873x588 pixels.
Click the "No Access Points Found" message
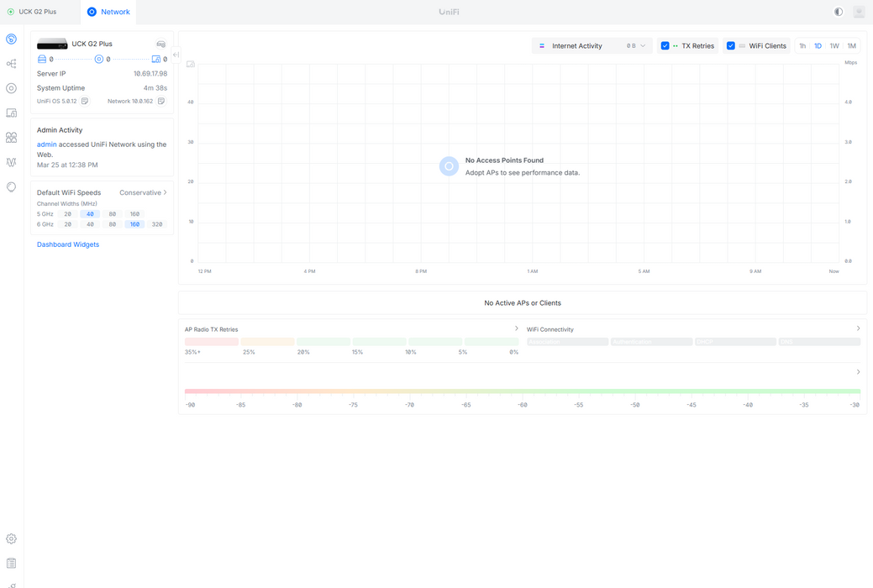(504, 160)
